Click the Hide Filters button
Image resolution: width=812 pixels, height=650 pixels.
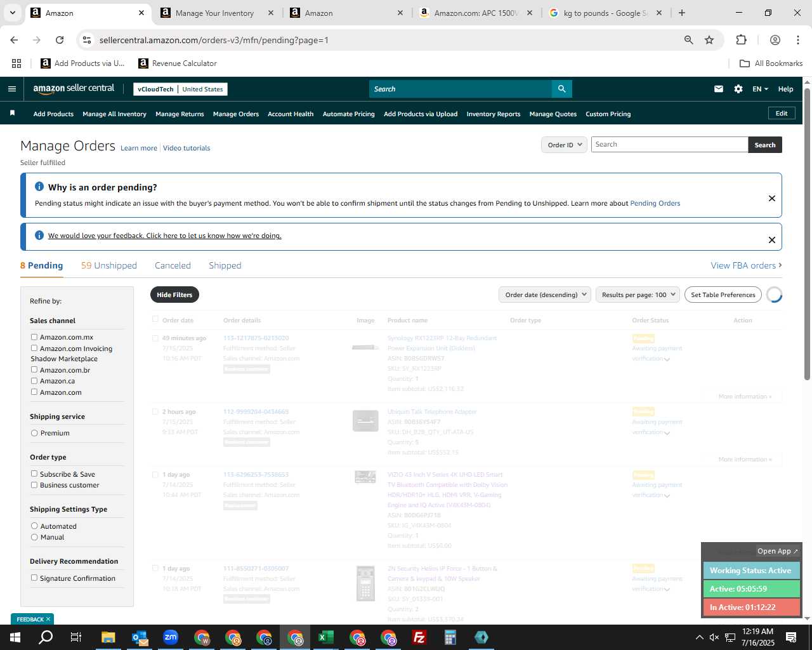coord(174,295)
